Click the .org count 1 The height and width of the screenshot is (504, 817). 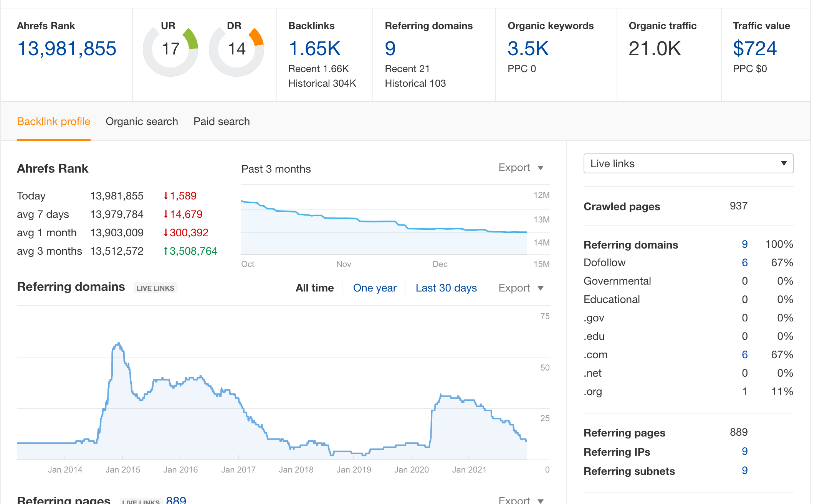744,392
